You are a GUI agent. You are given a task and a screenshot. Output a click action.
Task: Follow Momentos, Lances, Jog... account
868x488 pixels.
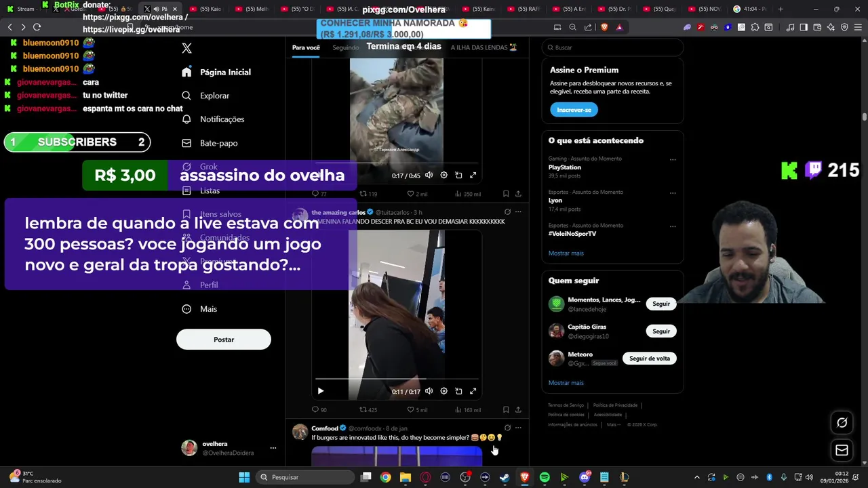[x=661, y=304]
